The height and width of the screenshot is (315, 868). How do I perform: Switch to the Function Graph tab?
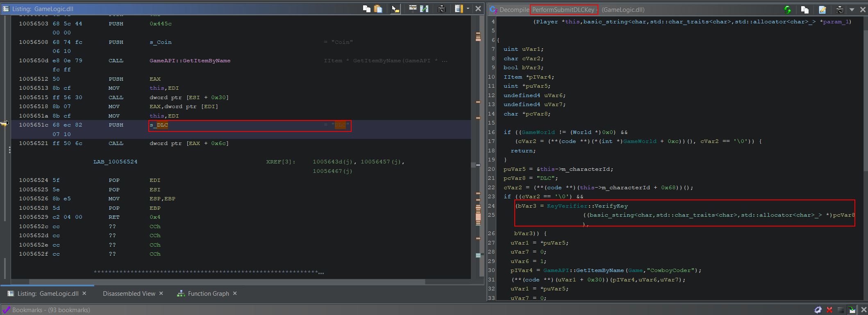(x=208, y=293)
